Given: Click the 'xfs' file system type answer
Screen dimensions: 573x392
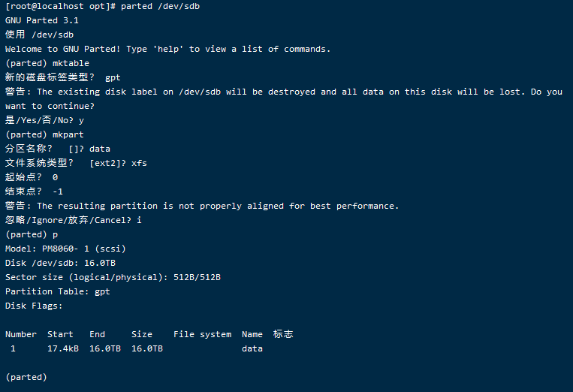Looking at the screenshot, I should (x=139, y=163).
